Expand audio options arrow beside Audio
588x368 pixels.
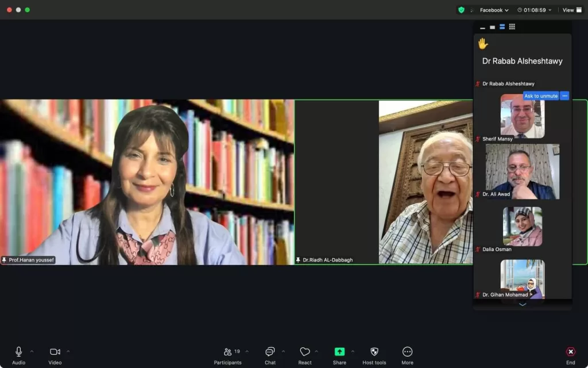(x=32, y=351)
